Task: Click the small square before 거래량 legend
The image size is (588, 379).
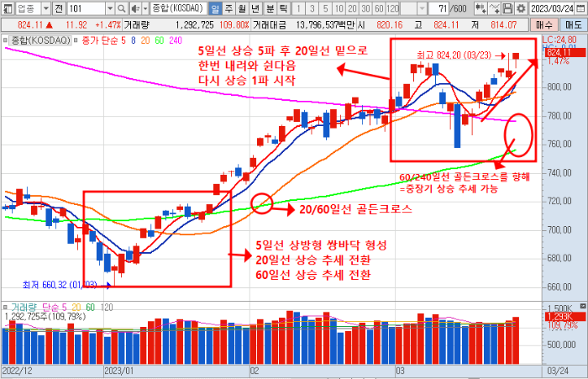Action: tap(5, 308)
